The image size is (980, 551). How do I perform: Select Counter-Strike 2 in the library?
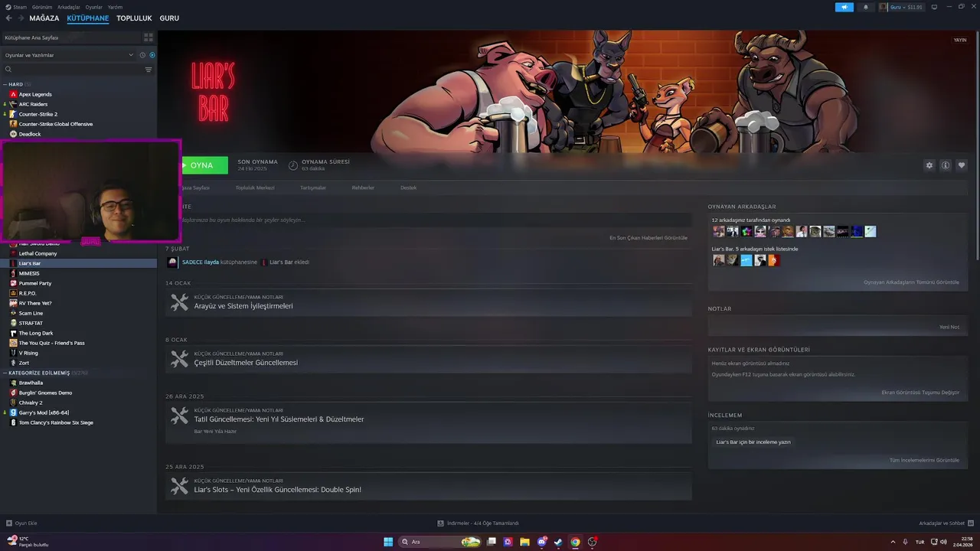(38, 114)
